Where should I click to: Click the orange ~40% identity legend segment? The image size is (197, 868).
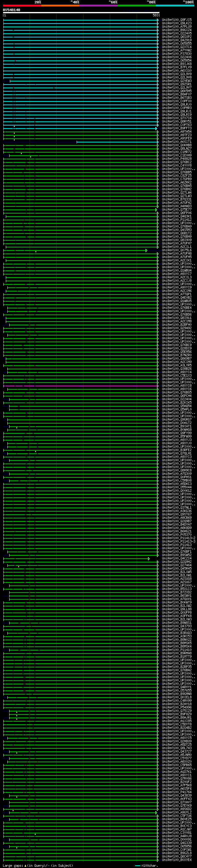point(60,6)
